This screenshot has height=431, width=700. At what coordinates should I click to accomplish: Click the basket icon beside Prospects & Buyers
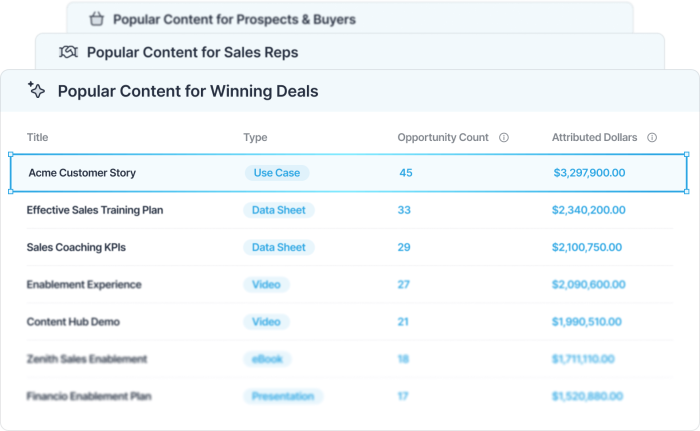pyautogui.click(x=96, y=19)
